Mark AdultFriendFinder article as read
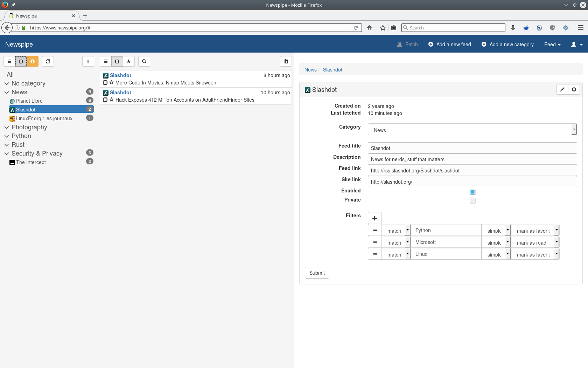 (105, 100)
